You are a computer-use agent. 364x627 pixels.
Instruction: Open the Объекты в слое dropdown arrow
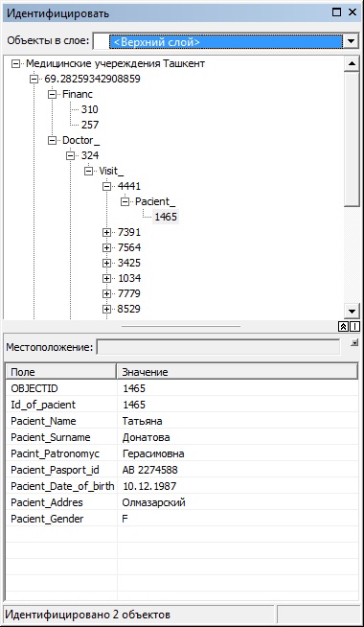352,41
